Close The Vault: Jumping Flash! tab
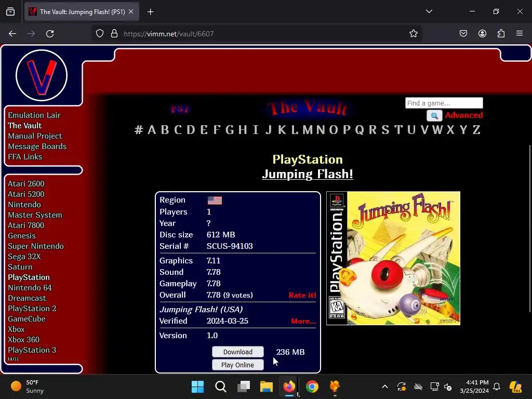Screen dimensions: 532x399 [x=131, y=11]
